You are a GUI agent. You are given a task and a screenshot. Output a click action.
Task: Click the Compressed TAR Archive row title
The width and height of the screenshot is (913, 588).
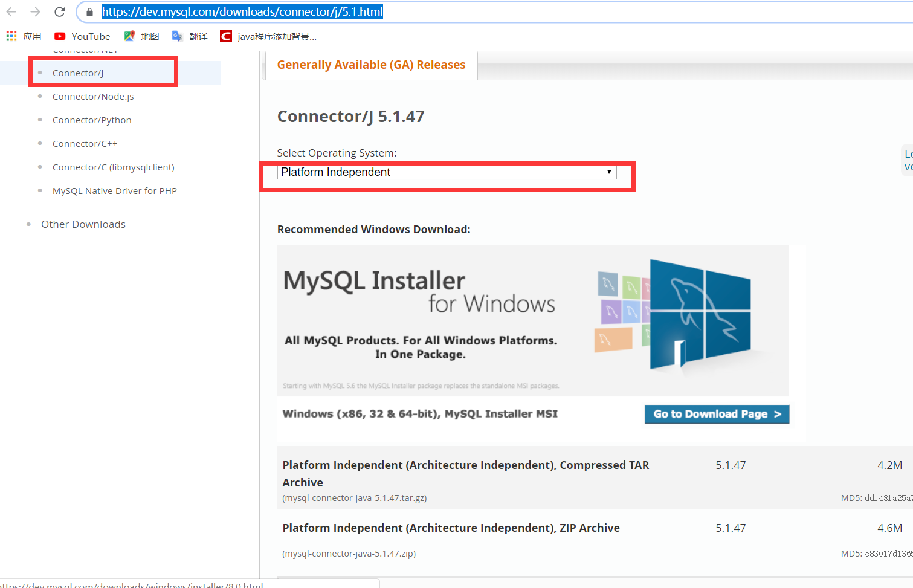(465, 474)
